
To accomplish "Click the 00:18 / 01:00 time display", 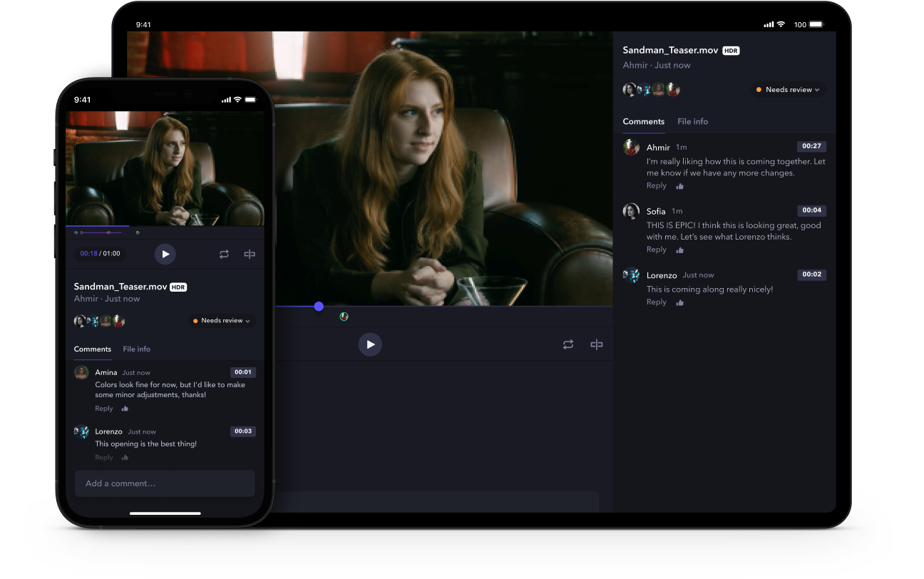I will [x=101, y=254].
